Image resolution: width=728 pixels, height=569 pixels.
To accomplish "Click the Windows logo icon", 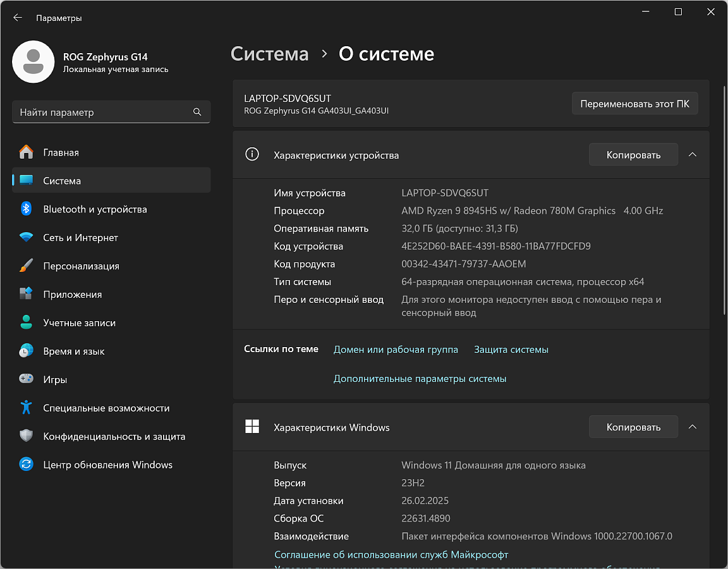I will [252, 426].
